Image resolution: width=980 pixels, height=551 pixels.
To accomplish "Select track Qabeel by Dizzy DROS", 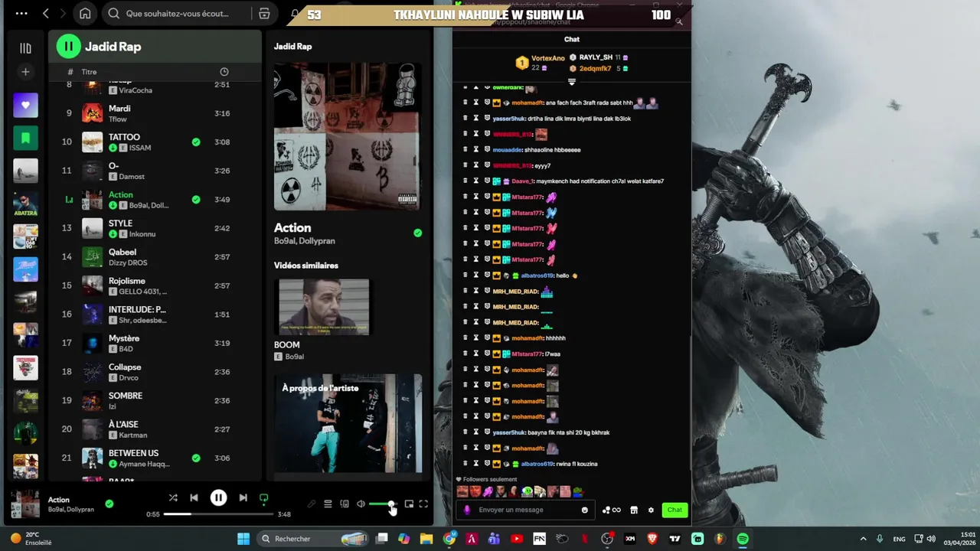I will click(153, 256).
